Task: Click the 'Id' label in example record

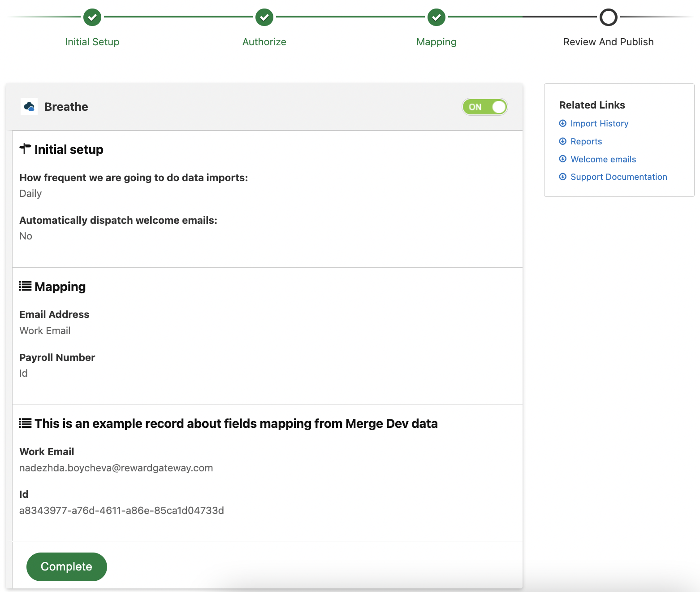Action: pos(24,494)
